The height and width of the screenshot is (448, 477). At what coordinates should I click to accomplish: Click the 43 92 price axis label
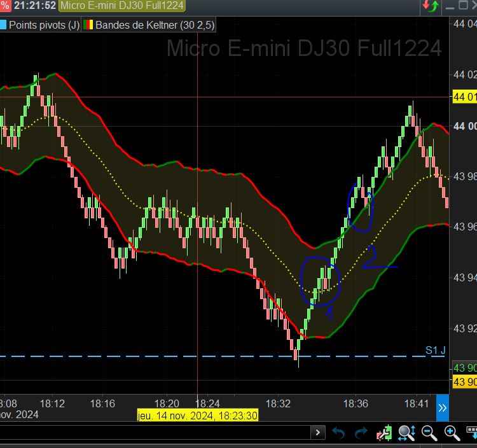[464, 328]
